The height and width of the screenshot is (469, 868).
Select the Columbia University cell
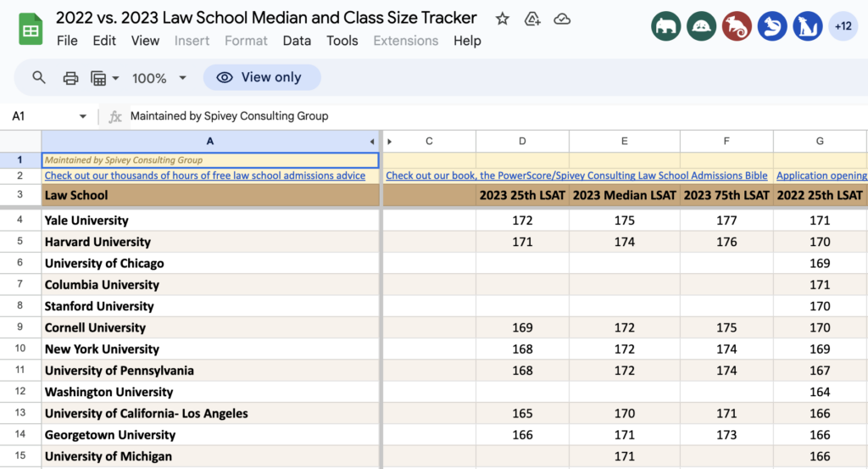click(x=210, y=285)
